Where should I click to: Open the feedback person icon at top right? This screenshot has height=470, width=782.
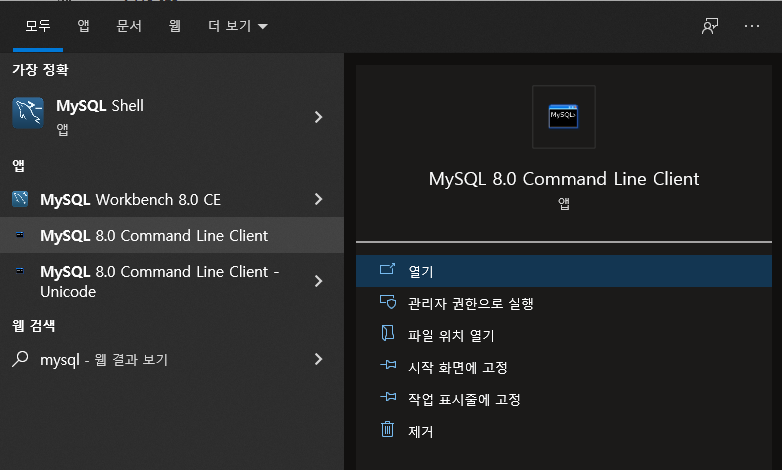710,26
